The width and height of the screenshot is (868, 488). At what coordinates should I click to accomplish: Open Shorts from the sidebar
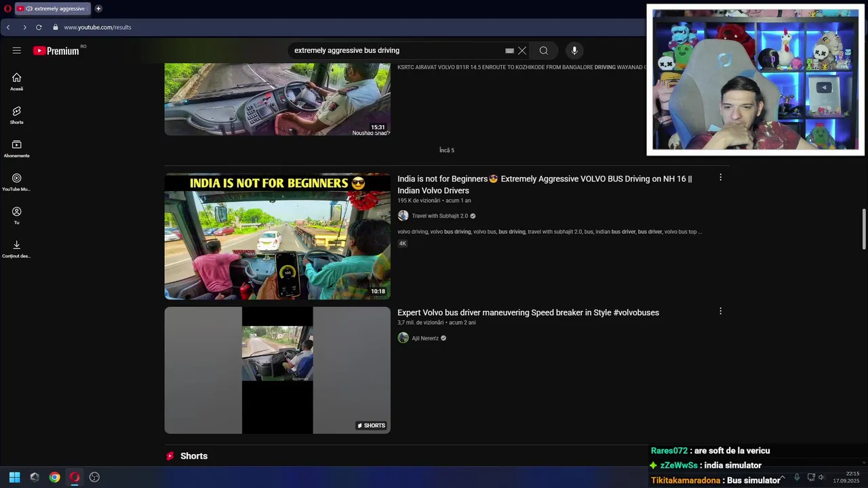coord(16,115)
